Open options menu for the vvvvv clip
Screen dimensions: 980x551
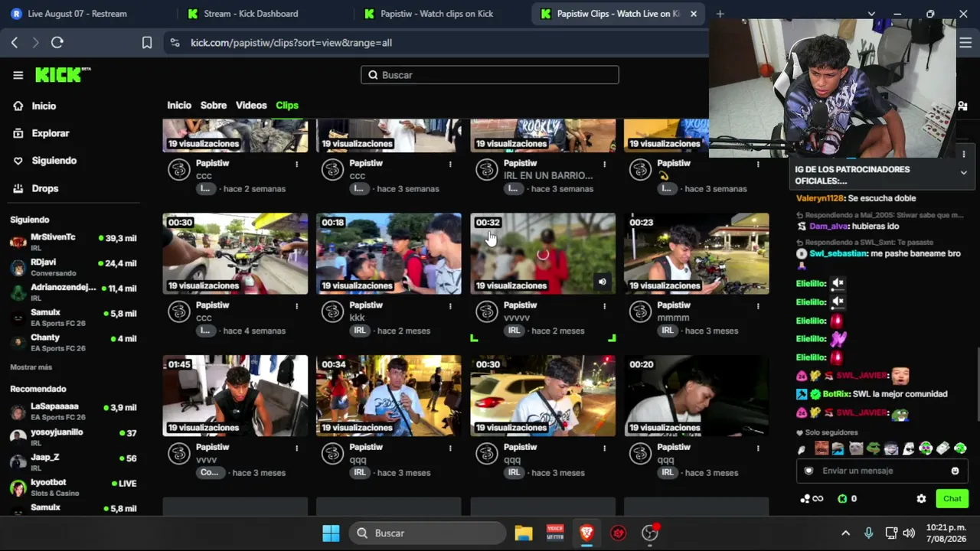[604, 306]
